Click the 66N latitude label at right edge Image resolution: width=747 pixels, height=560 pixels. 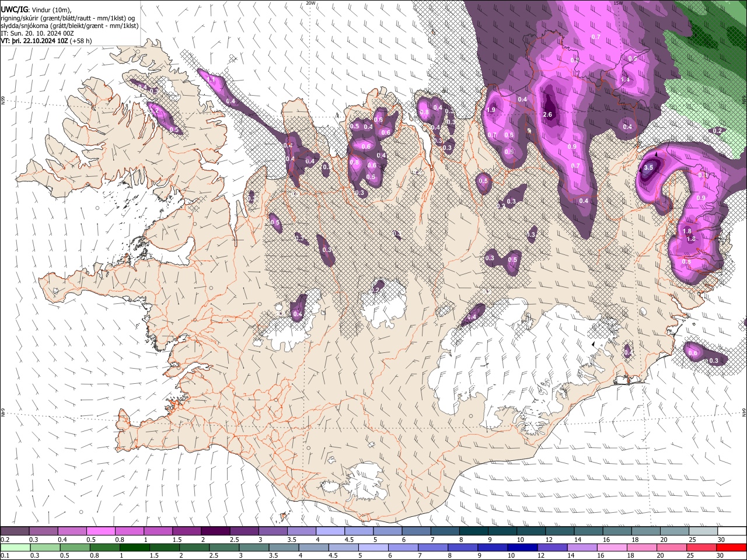click(x=744, y=100)
